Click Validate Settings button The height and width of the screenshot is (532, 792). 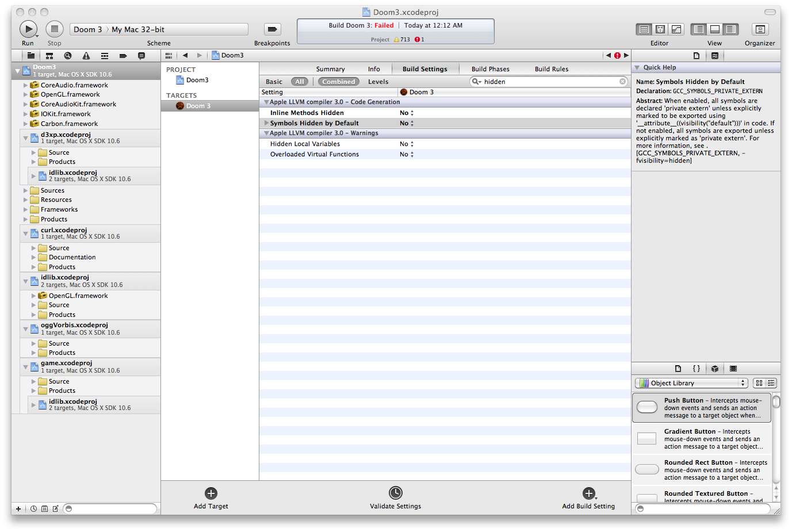coord(396,498)
